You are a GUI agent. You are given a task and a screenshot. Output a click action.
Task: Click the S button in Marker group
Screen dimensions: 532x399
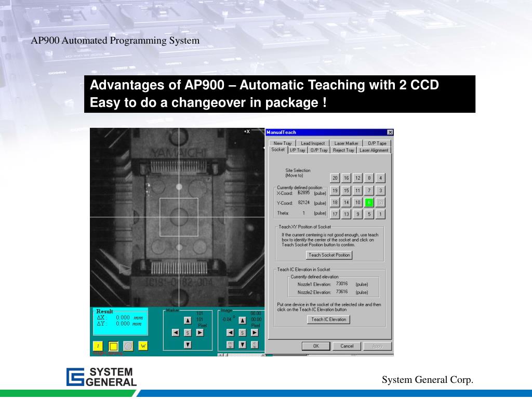tap(188, 333)
